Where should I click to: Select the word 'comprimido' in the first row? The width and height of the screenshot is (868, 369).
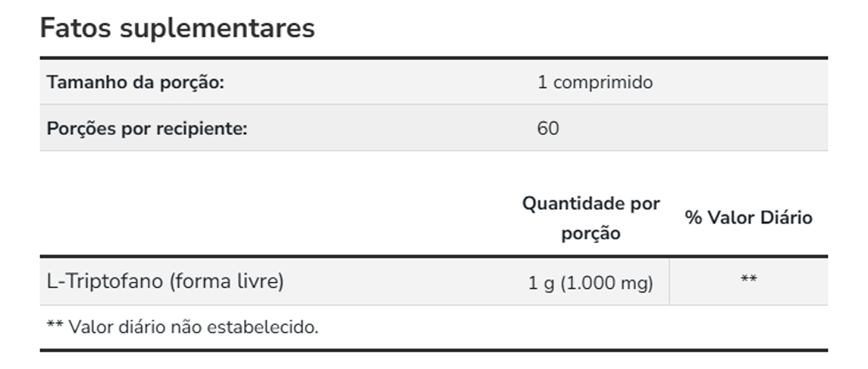pos(603,82)
